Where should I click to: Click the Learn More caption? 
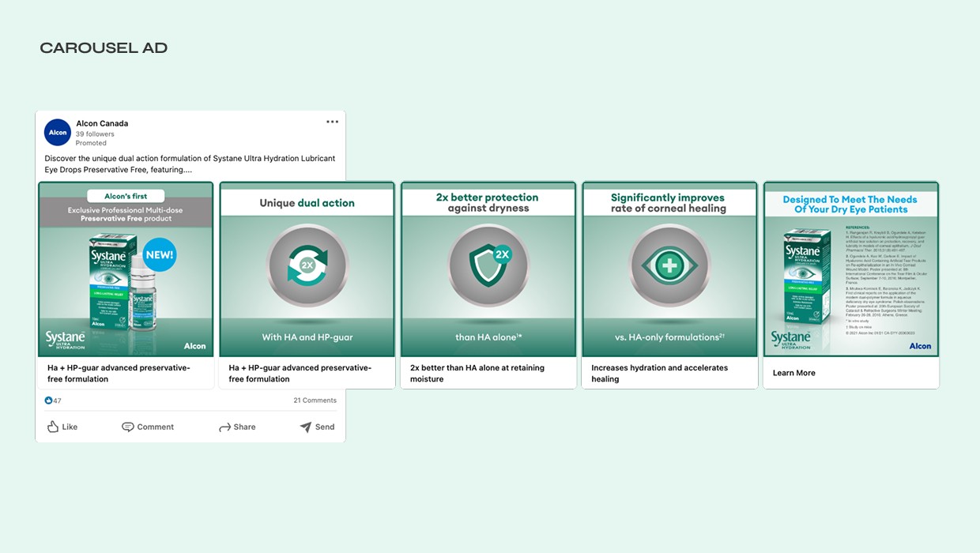(x=794, y=373)
